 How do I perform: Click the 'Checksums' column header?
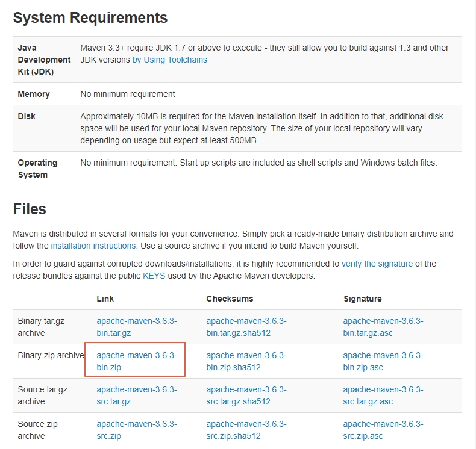[230, 299]
